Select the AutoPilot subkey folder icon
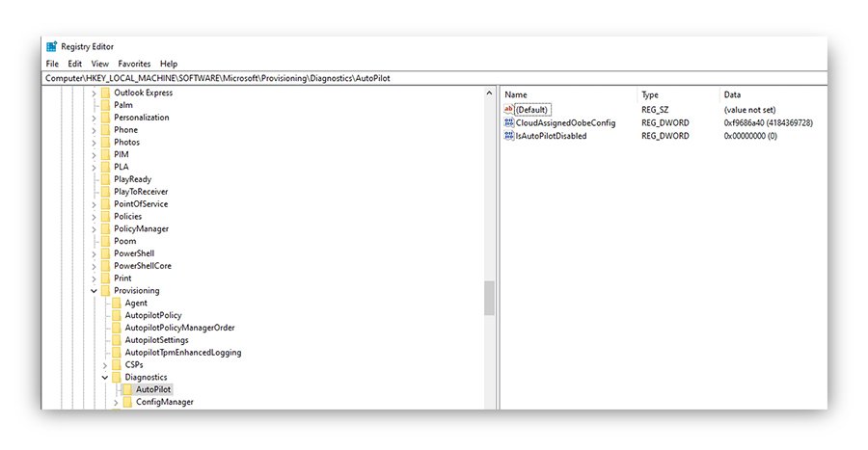This screenshot has height=450, width=868. [127, 389]
